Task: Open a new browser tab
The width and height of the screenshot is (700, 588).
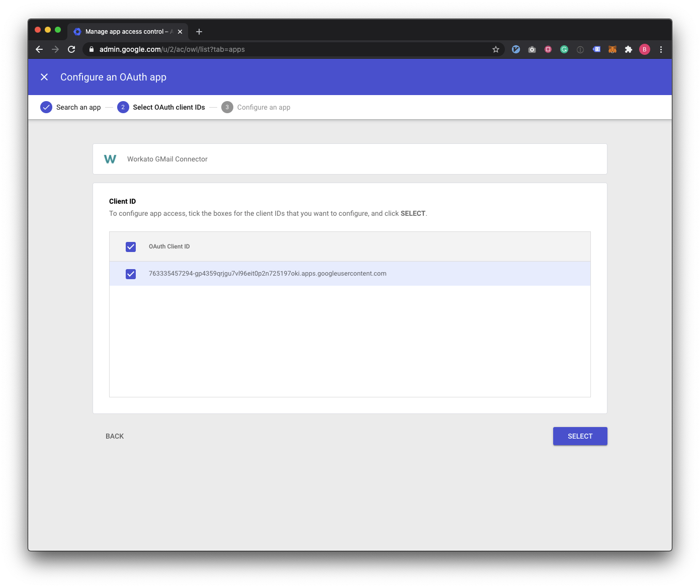Action: (199, 31)
